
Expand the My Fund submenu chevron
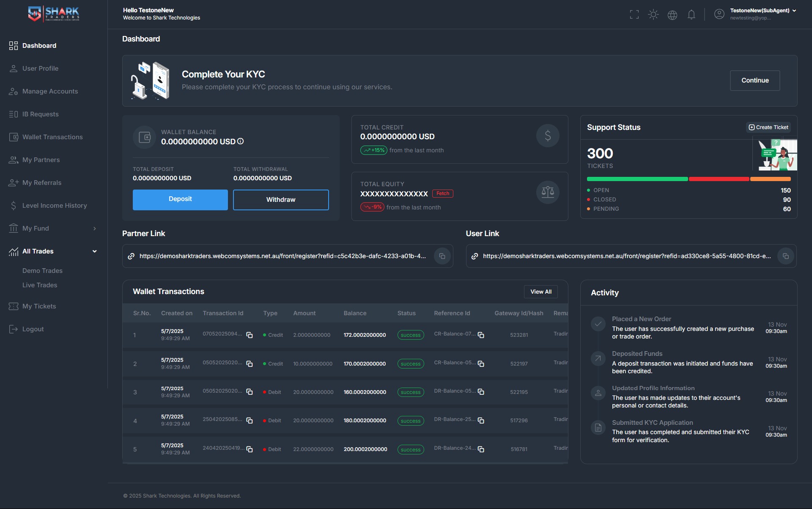click(95, 228)
